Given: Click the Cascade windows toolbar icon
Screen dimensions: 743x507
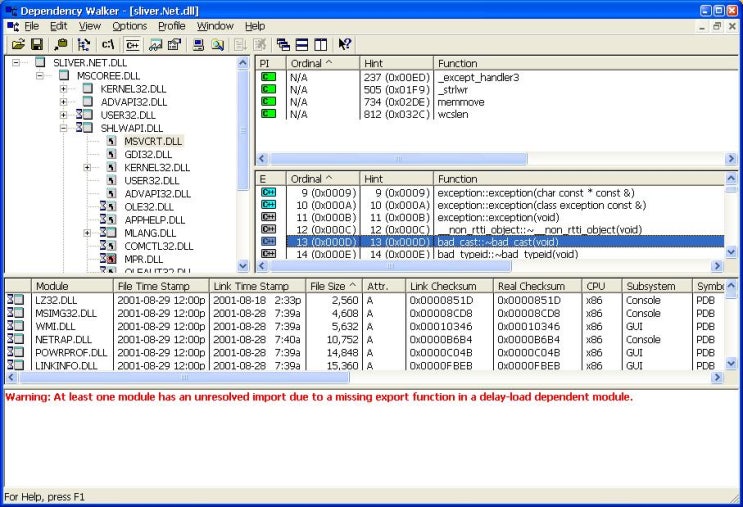Looking at the screenshot, I should click(x=283, y=45).
